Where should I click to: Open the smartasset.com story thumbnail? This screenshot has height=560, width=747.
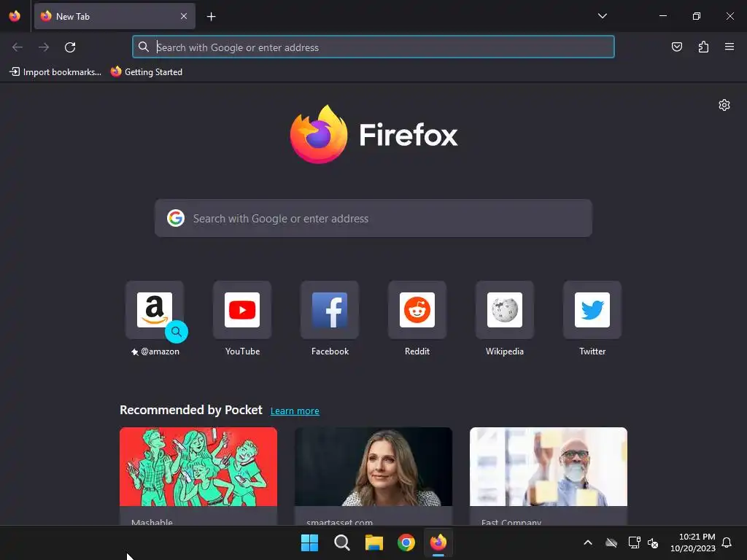tap(373, 467)
